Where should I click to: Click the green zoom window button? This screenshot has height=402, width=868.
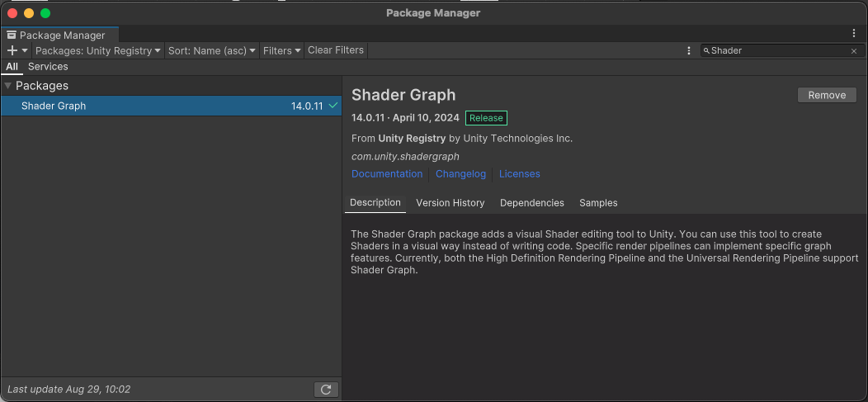pyautogui.click(x=45, y=12)
